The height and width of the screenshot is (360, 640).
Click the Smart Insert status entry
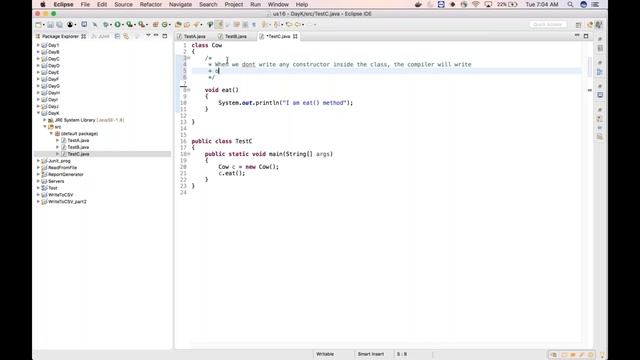coord(371,354)
